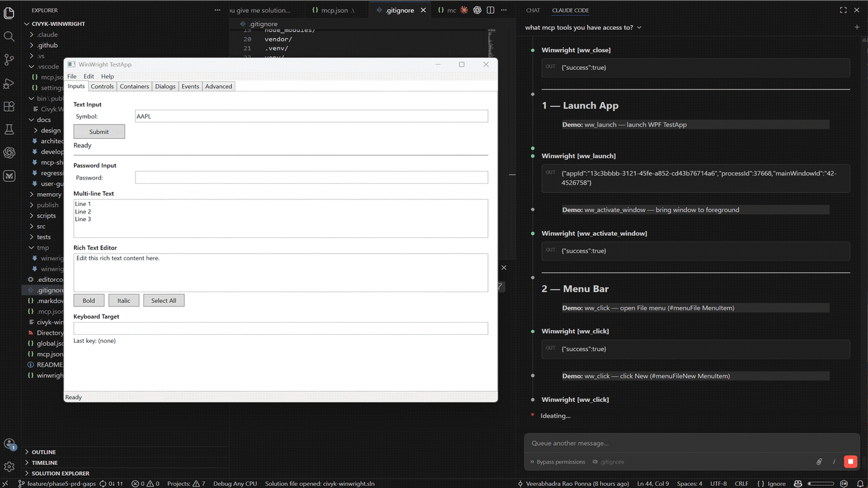This screenshot has width=868, height=488.
Task: Open the Search view in the activity bar
Action: pos(9,35)
